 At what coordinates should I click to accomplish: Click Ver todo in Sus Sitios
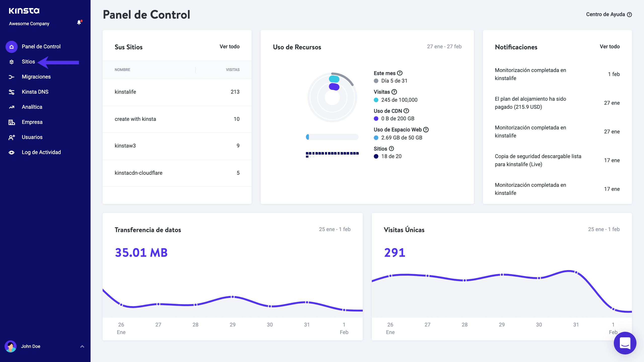(x=229, y=47)
